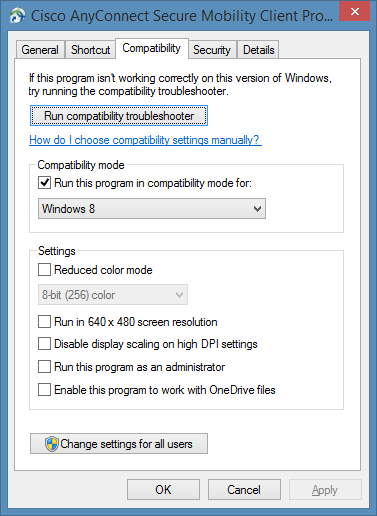The width and height of the screenshot is (377, 516).
Task: Expand the 8-bit (256) color dropdown
Action: point(113,295)
